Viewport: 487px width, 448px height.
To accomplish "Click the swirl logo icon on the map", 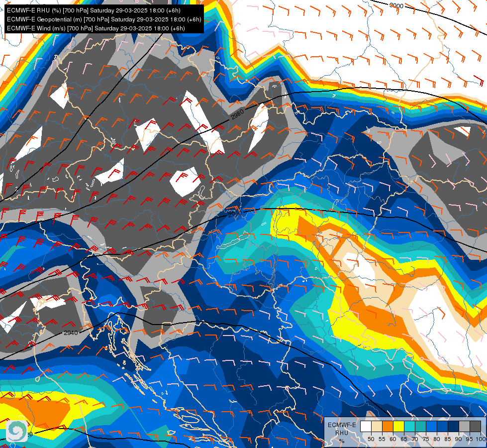I will pyautogui.click(x=17, y=430).
